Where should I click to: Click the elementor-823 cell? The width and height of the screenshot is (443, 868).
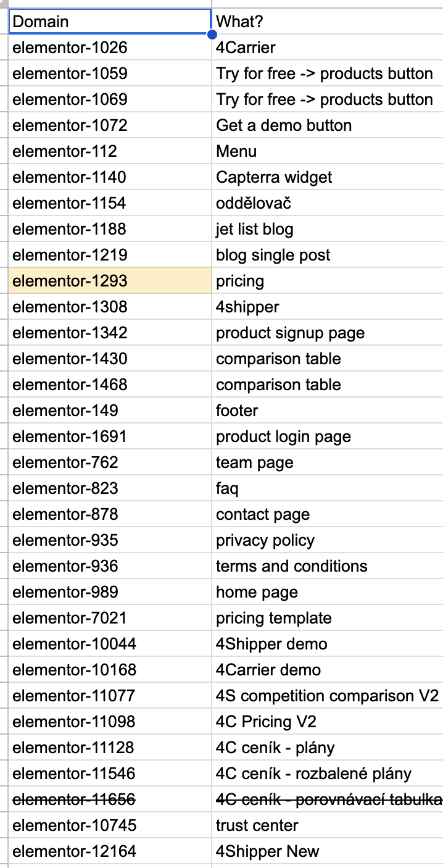pos(110,488)
